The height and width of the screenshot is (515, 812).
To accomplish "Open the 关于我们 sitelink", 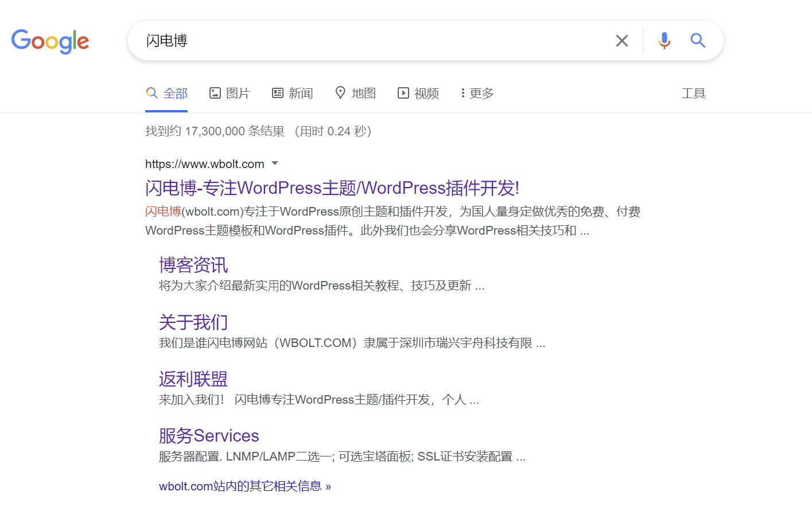I will (193, 322).
